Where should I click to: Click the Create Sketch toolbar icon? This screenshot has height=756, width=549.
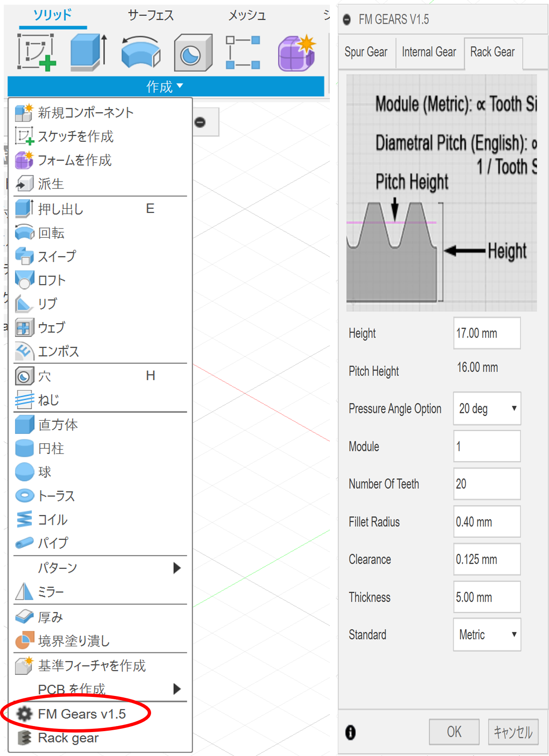pyautogui.click(x=36, y=52)
